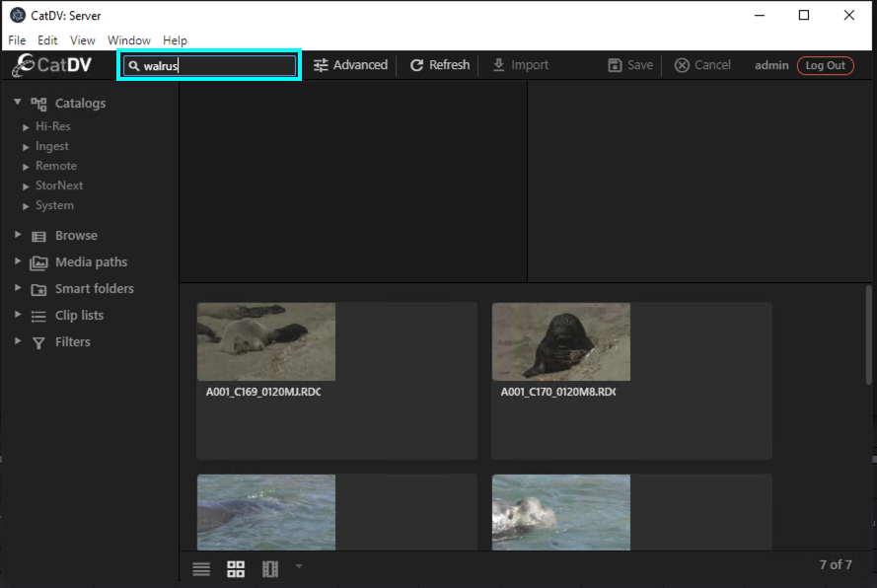Click the Filters funnel icon
The height and width of the screenshot is (588, 877).
click(38, 342)
